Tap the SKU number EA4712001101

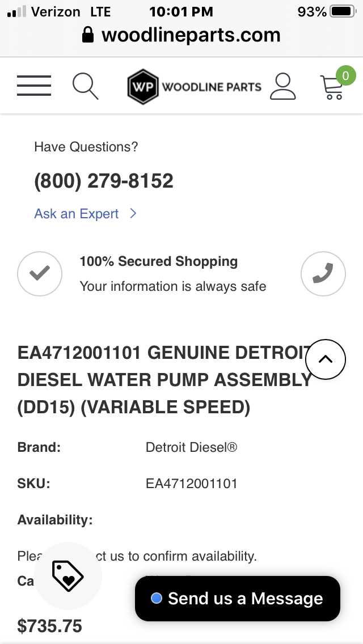[x=191, y=484]
